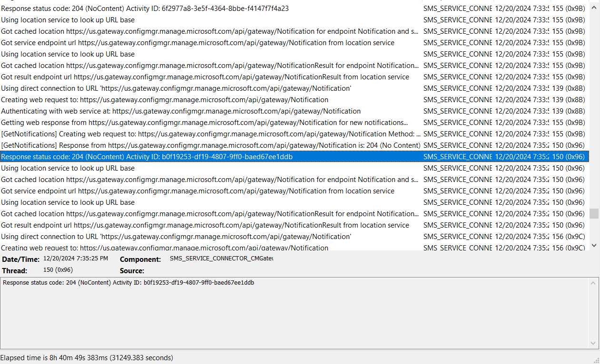Click the log list scroll-down arrow
600x364 pixels.
tap(593, 245)
